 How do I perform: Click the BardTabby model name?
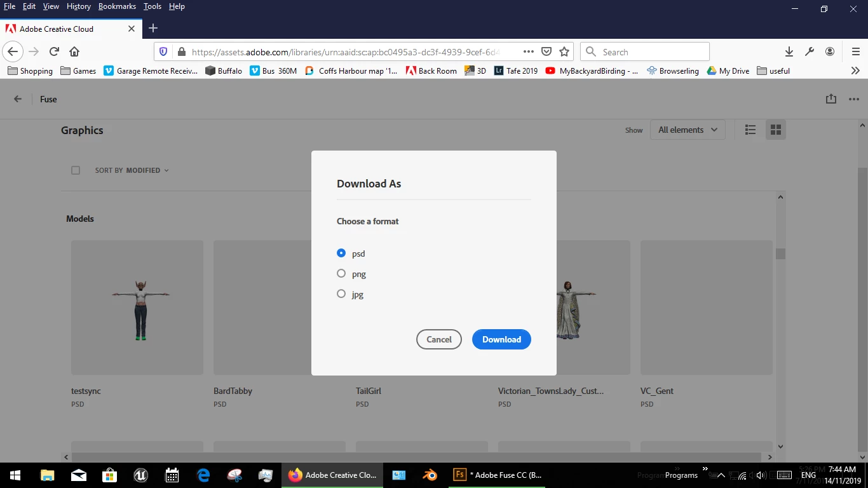point(233,391)
